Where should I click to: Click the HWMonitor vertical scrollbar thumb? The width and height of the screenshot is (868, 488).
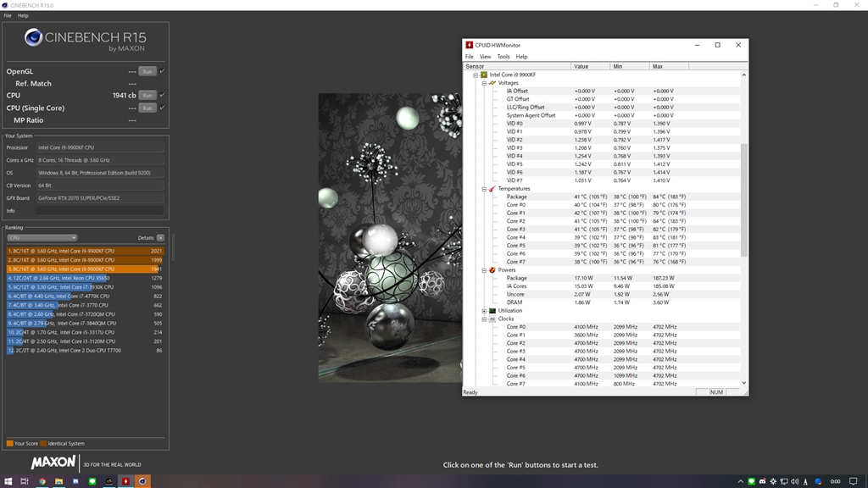tap(743, 200)
